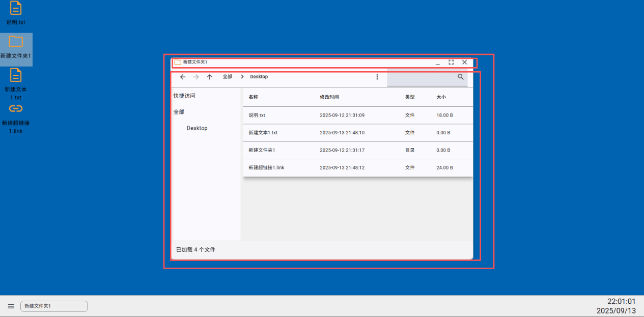The height and width of the screenshot is (317, 644).
Task: Select Desktop in the sidebar tree
Action: coord(197,128)
